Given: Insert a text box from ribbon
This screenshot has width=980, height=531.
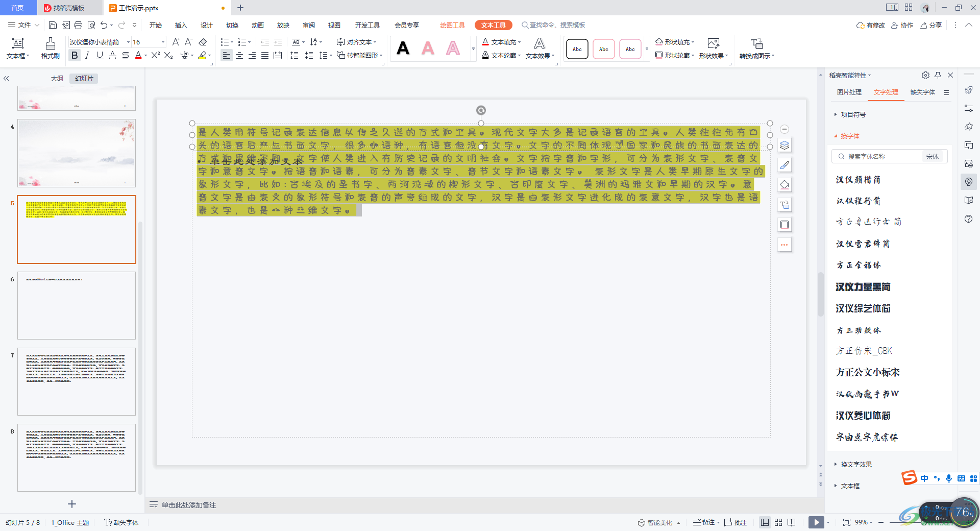Looking at the screenshot, I should [18, 49].
